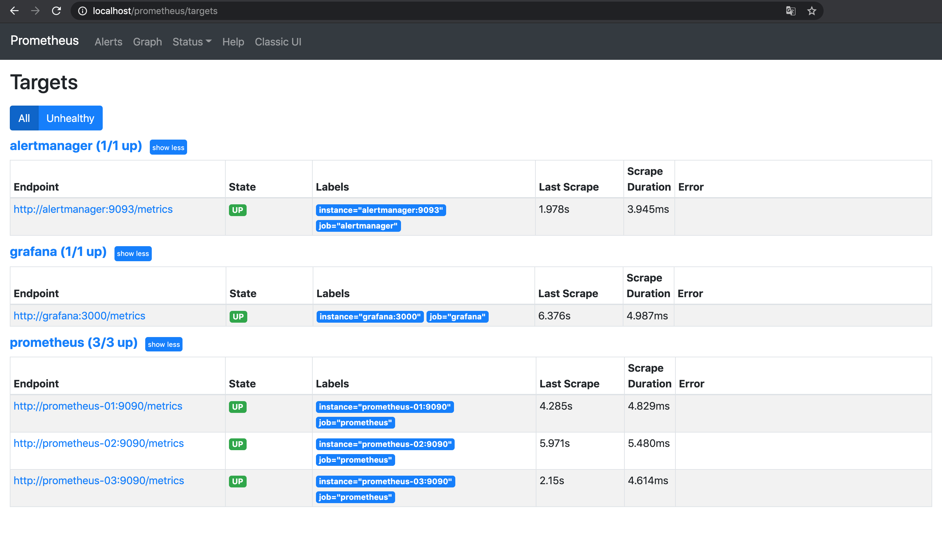Click job="prometheus" badge in prometheus-01 row
The height and width of the screenshot is (560, 942).
point(356,423)
